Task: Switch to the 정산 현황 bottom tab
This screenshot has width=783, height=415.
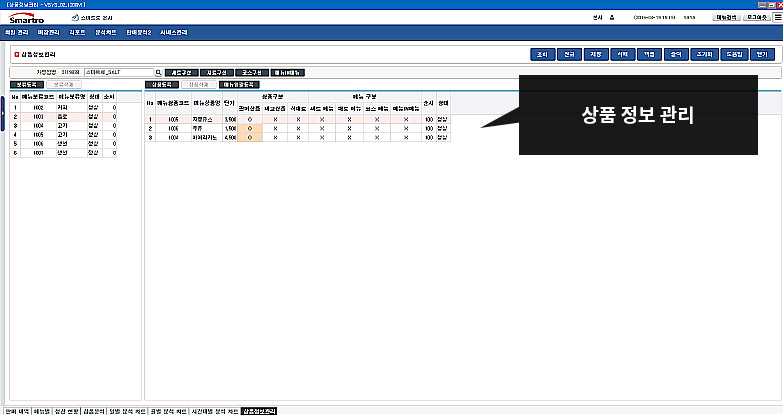Action: [x=66, y=411]
